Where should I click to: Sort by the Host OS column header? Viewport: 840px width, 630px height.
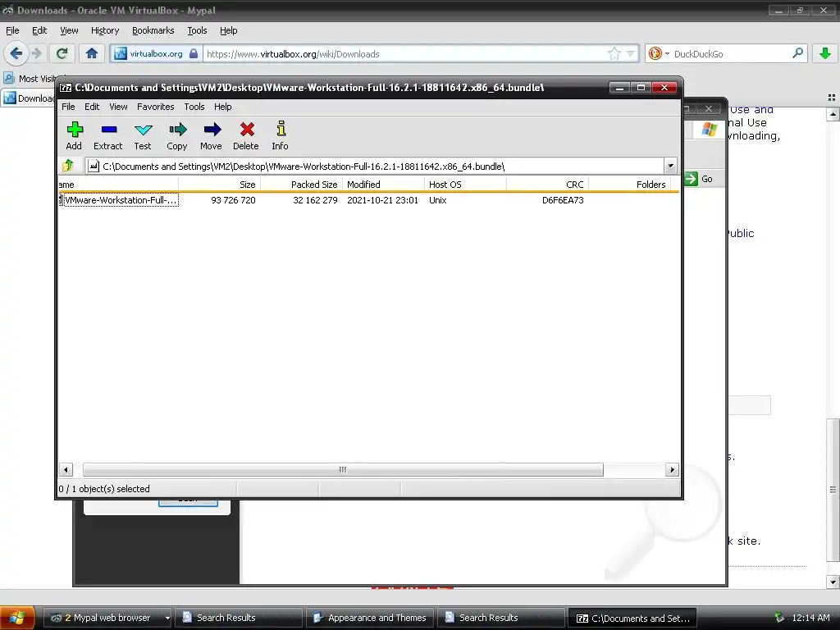click(x=465, y=185)
